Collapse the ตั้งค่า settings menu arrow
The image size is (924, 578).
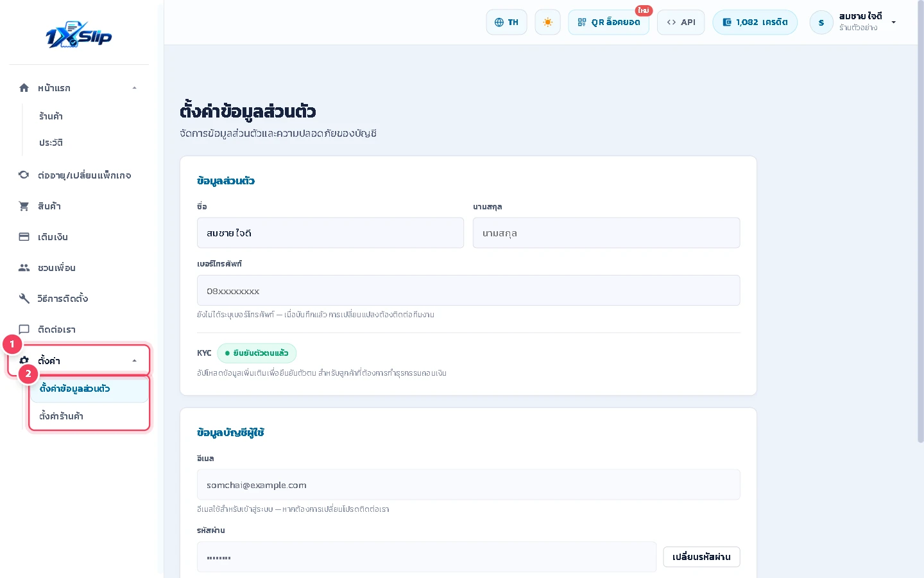tap(134, 361)
